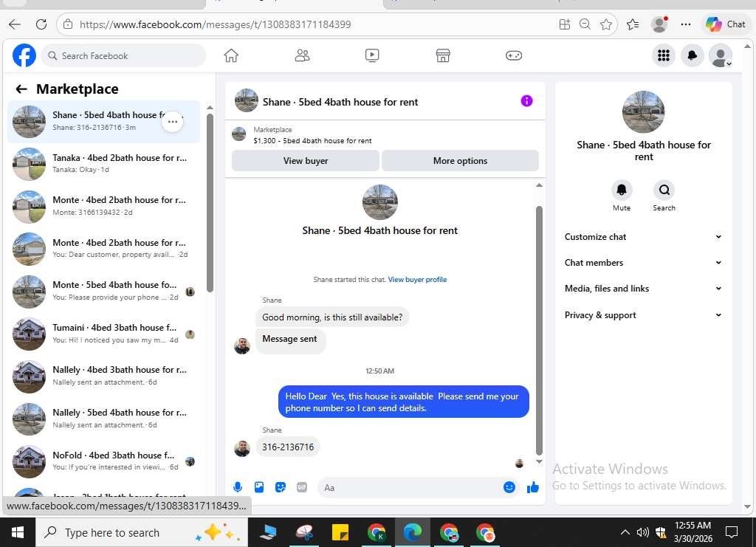Open Gaming controller icon

[514, 55]
